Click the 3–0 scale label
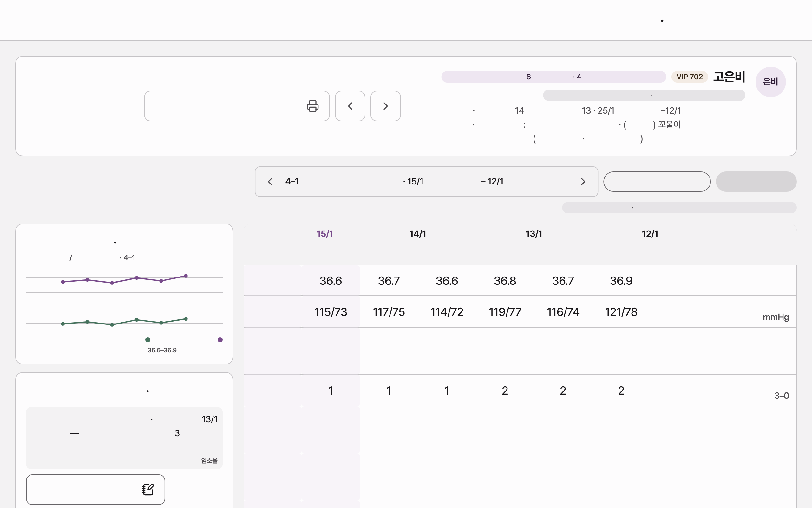 tap(782, 396)
